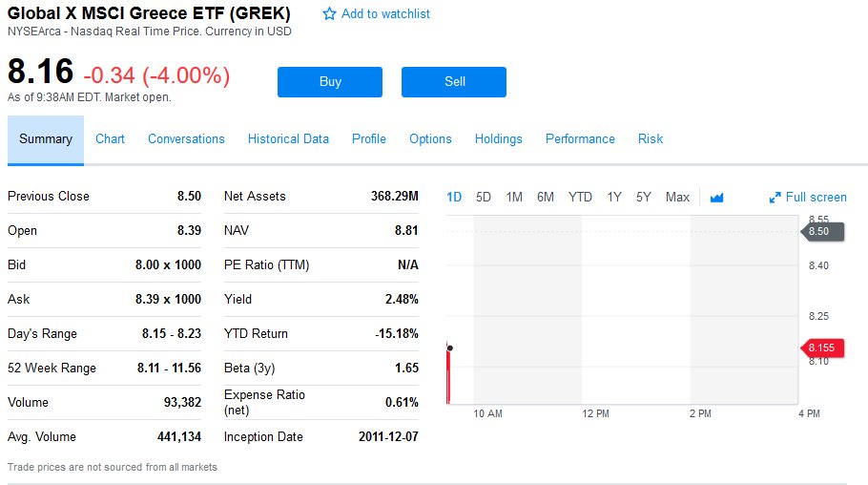Select the 1M chart range
868x485 pixels.
coord(514,198)
